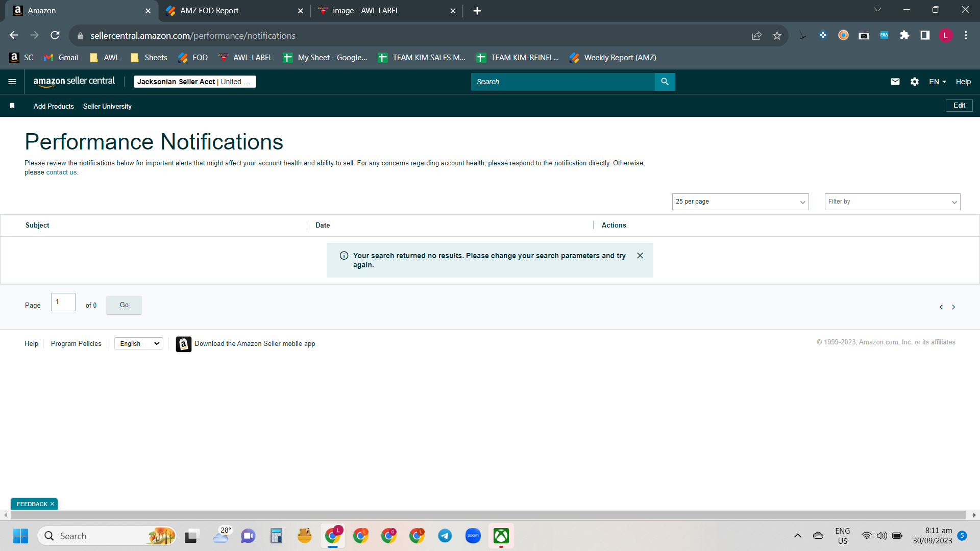Open the Jacksonian Seller Acct switcher
The height and width of the screenshot is (551, 980).
[x=194, y=82]
